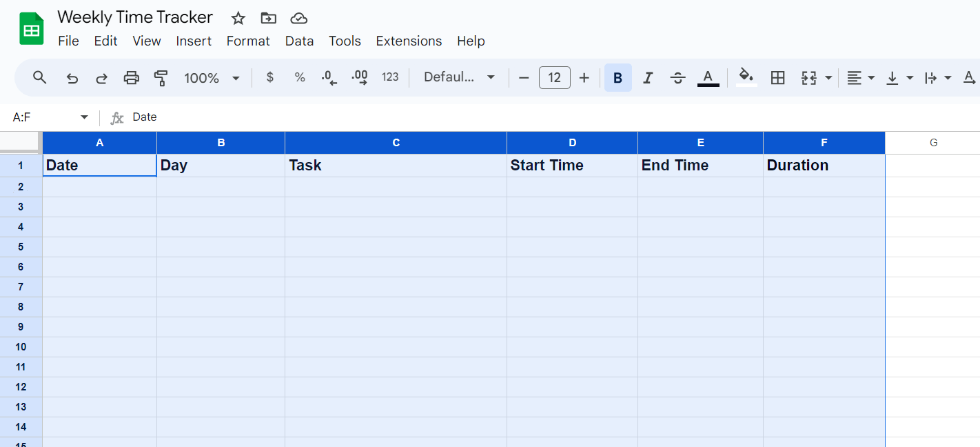Click the move to folder icon

coord(268,19)
